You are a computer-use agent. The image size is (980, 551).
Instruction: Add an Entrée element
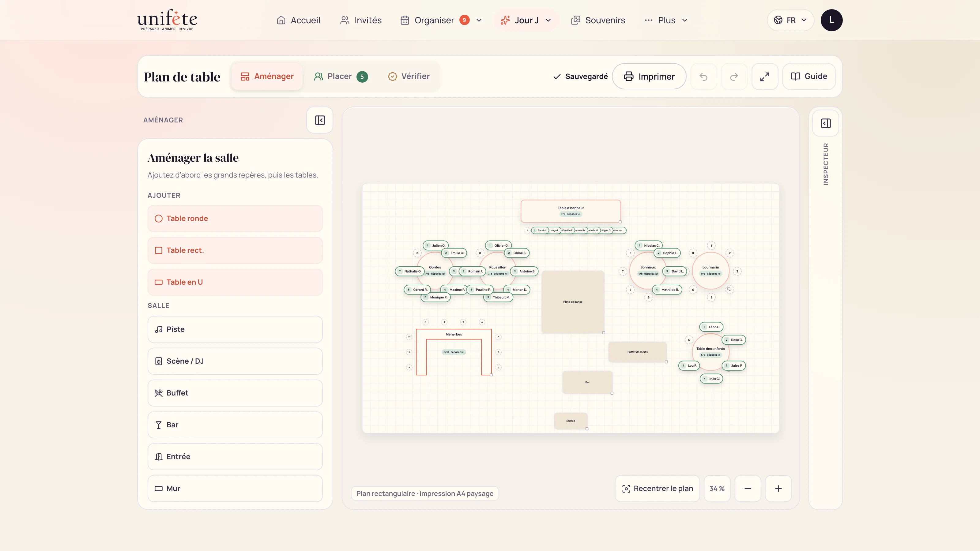click(x=235, y=456)
